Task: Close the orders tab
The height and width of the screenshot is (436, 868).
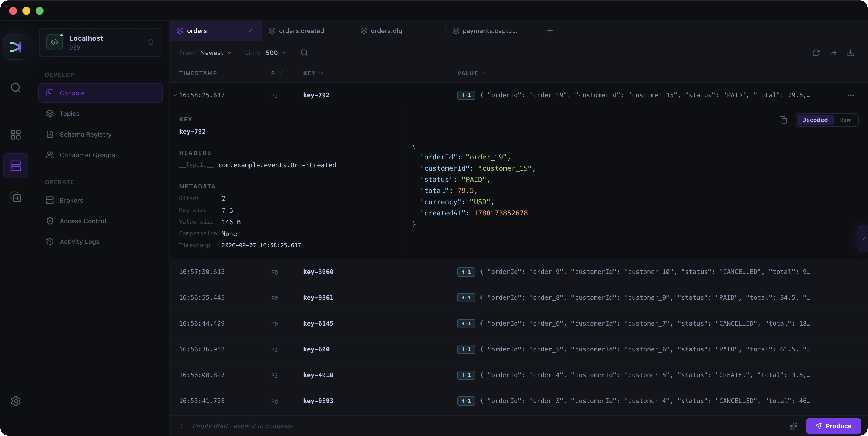Action: pos(250,31)
